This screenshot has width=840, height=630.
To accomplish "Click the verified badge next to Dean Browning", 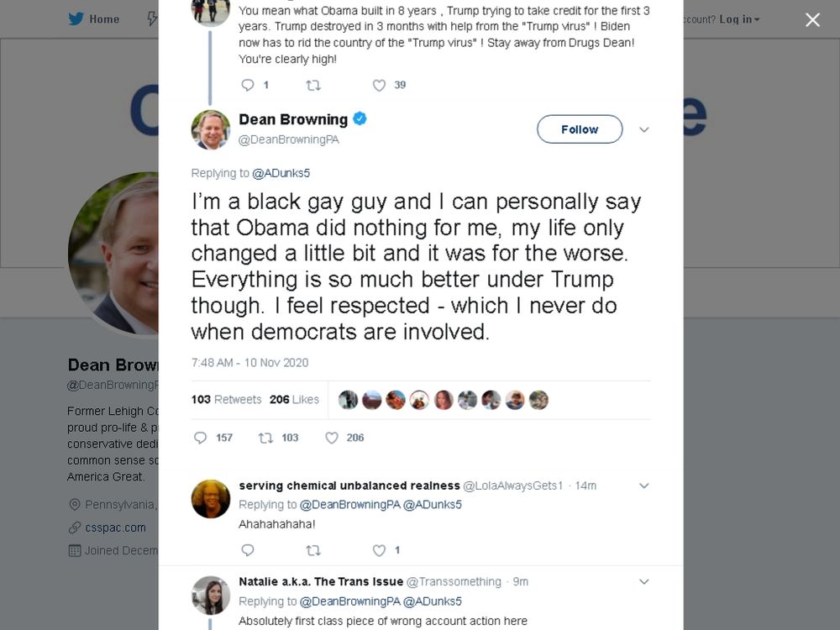I will pyautogui.click(x=360, y=118).
